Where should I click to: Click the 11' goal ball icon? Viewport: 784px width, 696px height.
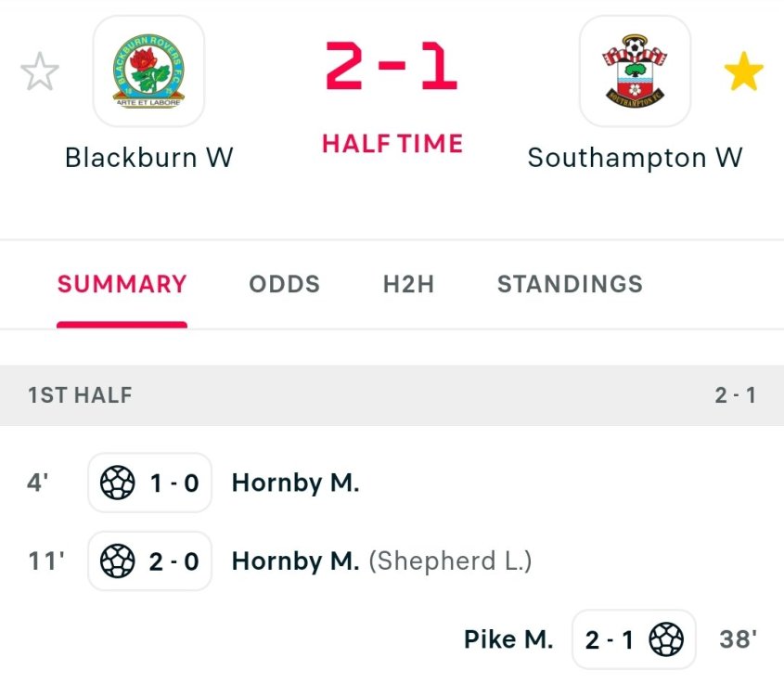[x=117, y=561]
